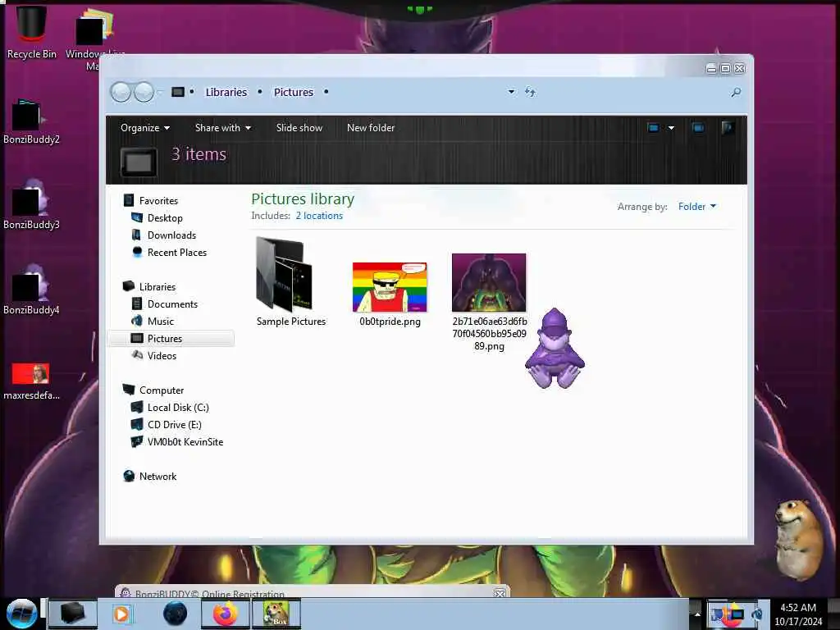This screenshot has width=840, height=630.
Task: Open Recent Places in navigation pane
Action: pyautogui.click(x=177, y=252)
